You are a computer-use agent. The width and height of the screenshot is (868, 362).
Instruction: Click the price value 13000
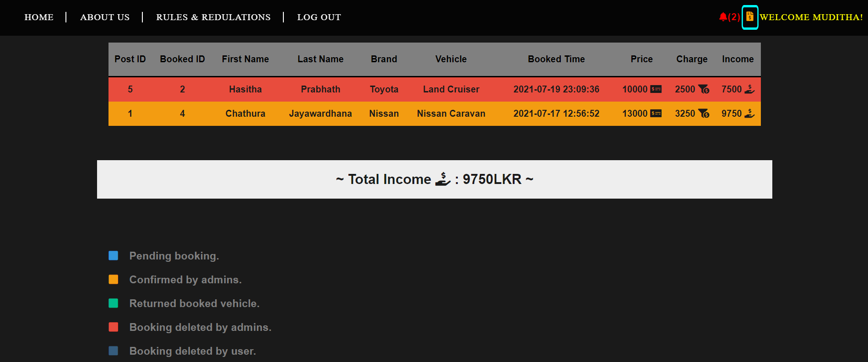635,113
